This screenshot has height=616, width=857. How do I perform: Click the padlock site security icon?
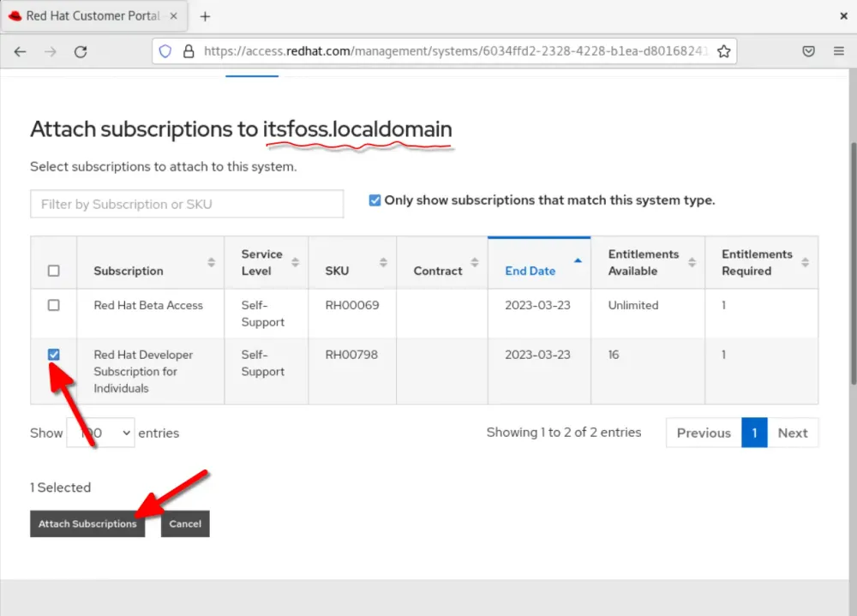(x=189, y=51)
